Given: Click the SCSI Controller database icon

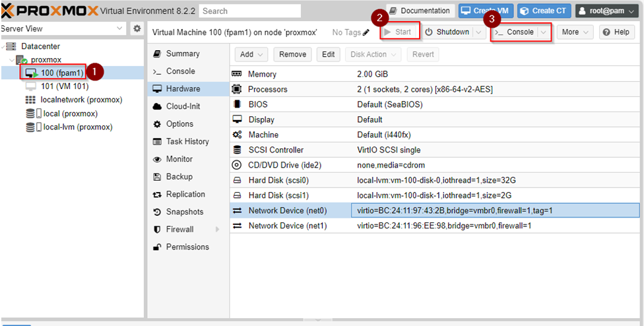Looking at the screenshot, I should [237, 150].
